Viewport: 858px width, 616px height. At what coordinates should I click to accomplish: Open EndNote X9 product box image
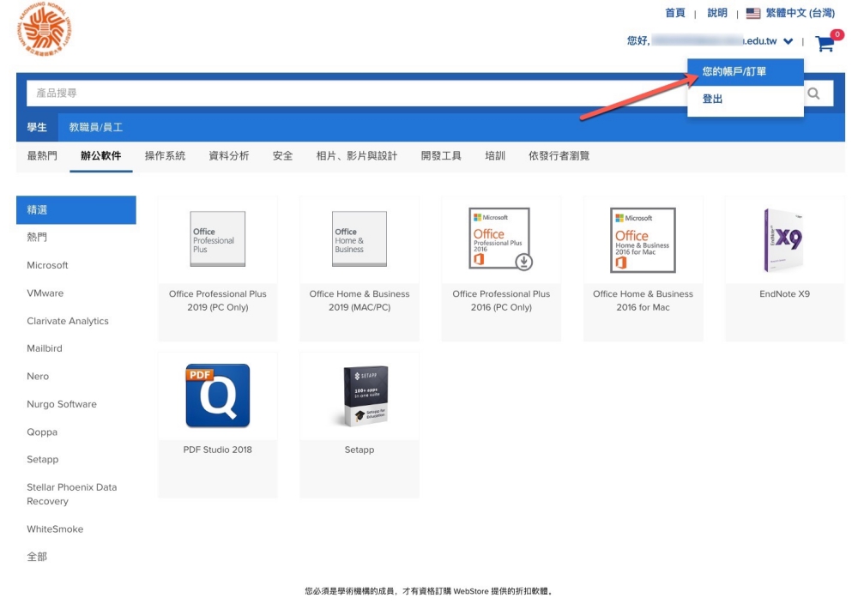coord(784,239)
